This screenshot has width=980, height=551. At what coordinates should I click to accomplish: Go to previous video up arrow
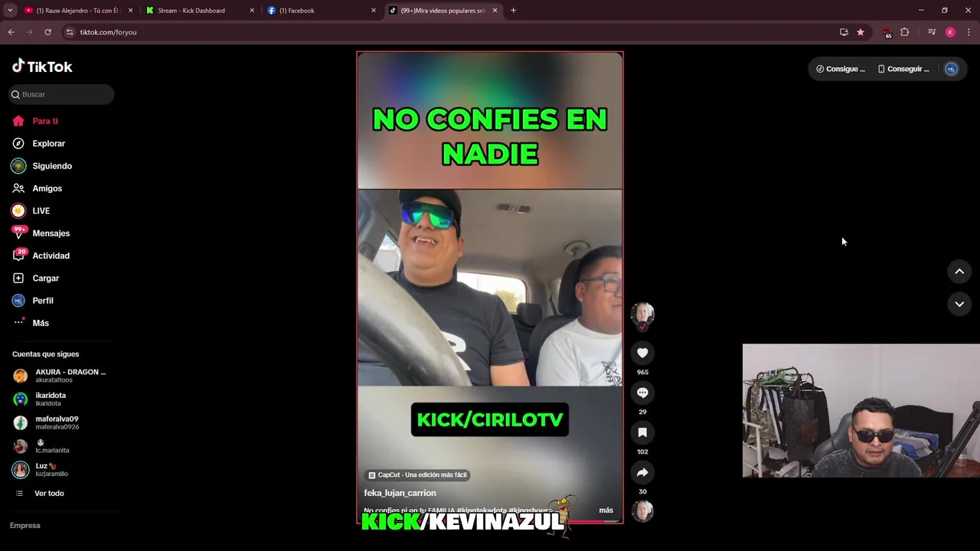pos(959,272)
